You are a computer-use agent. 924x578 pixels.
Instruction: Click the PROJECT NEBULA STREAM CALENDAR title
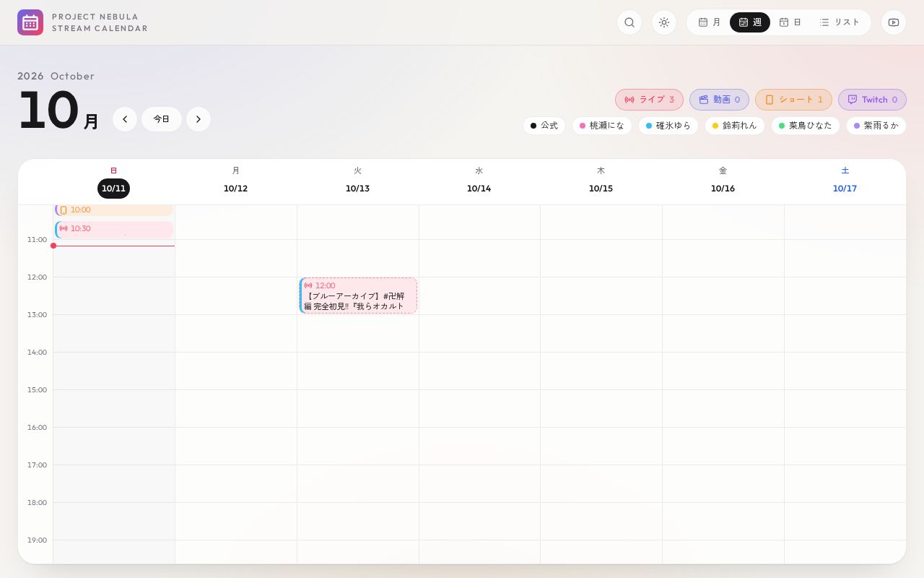tap(100, 22)
